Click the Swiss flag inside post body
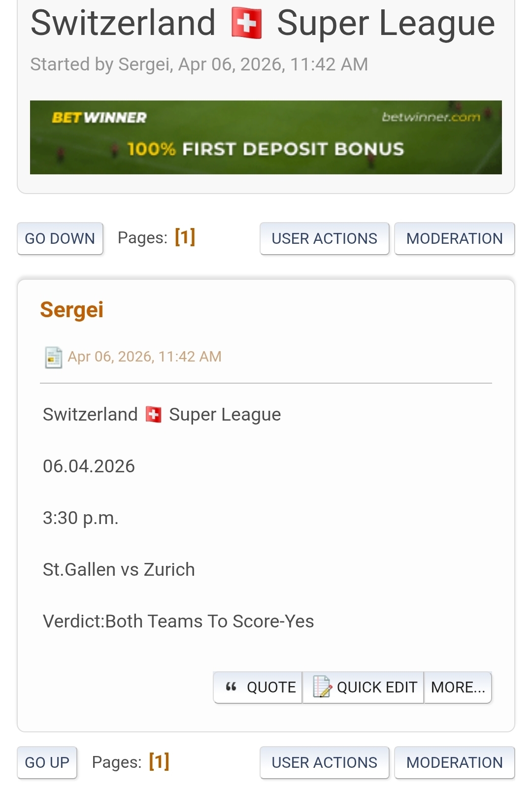The height and width of the screenshot is (789, 532). [154, 415]
